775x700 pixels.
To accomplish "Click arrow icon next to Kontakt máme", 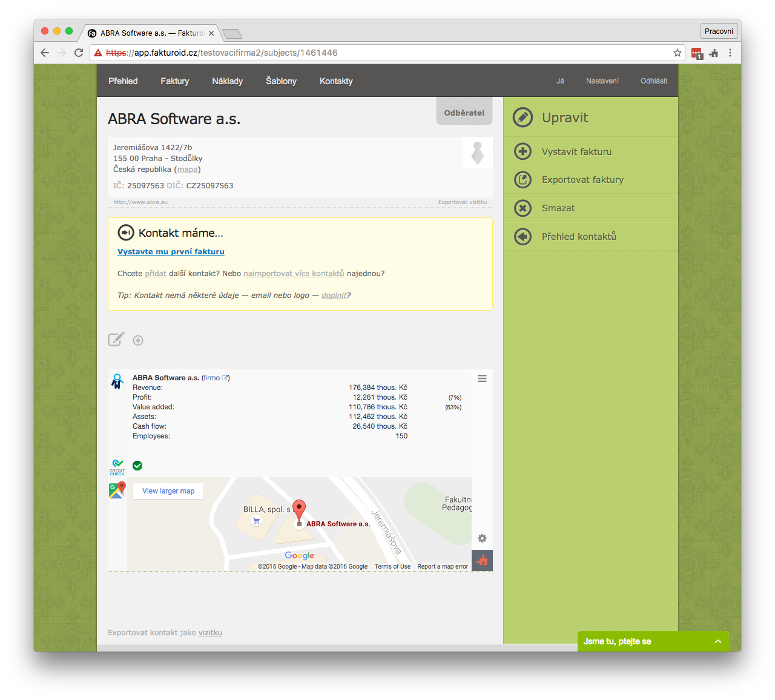I will (126, 233).
